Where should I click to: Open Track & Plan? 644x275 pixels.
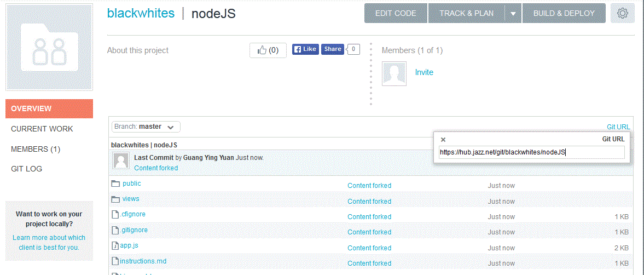coord(467,14)
